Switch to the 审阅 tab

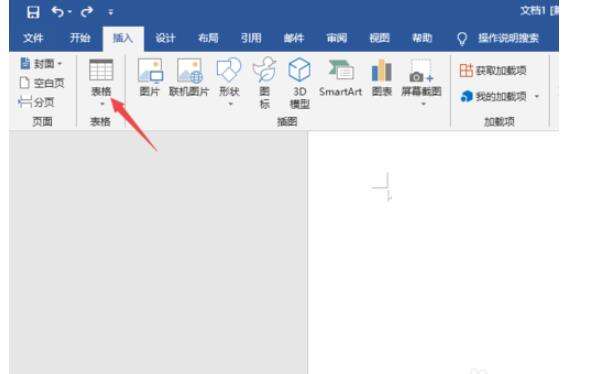tap(337, 38)
